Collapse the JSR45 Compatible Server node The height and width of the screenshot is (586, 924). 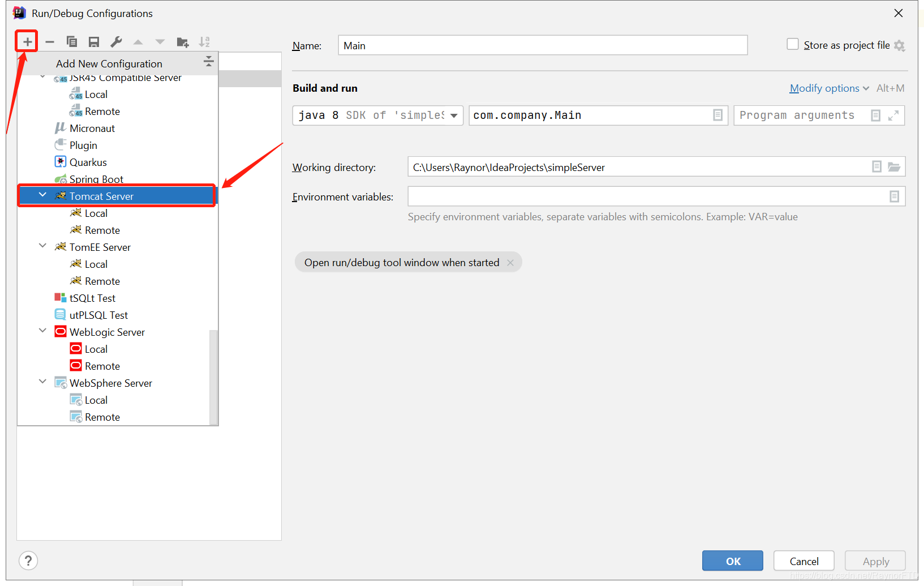(x=42, y=76)
